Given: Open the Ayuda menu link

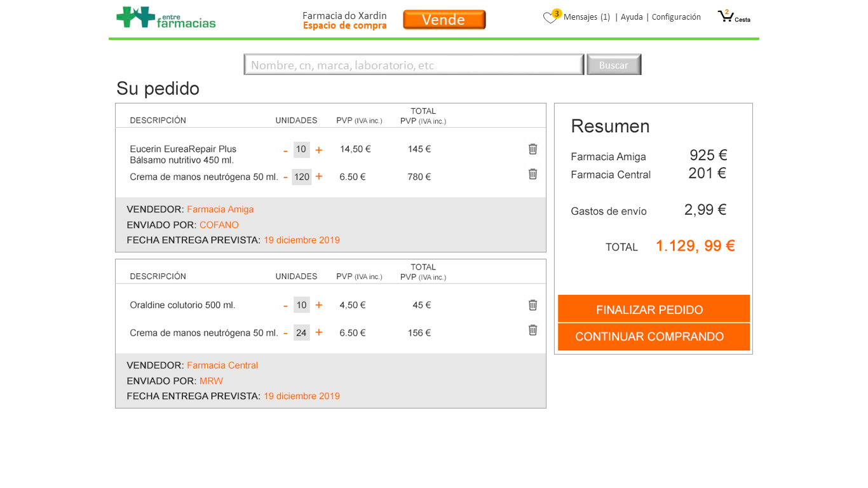Looking at the screenshot, I should [x=632, y=17].
